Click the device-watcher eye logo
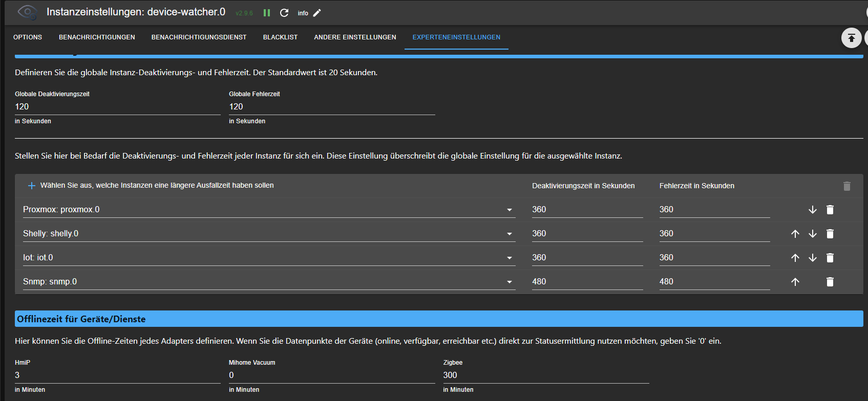The width and height of the screenshot is (868, 401). pyautogui.click(x=27, y=12)
